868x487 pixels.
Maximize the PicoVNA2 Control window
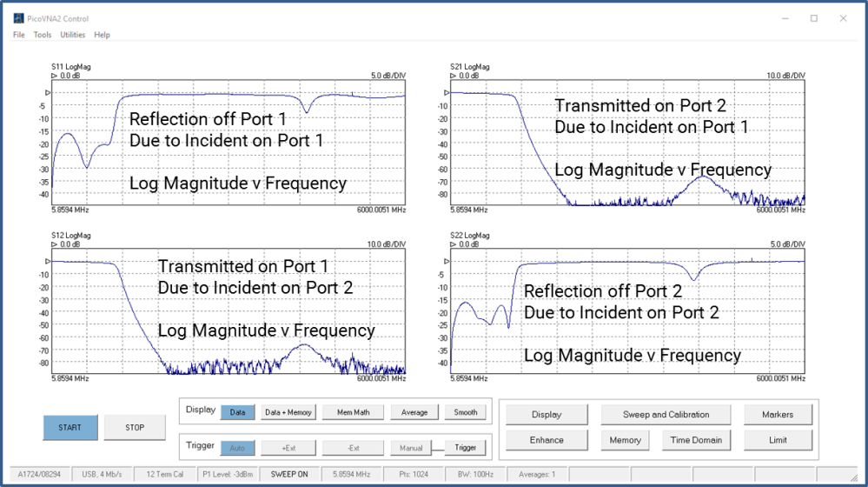[x=814, y=18]
